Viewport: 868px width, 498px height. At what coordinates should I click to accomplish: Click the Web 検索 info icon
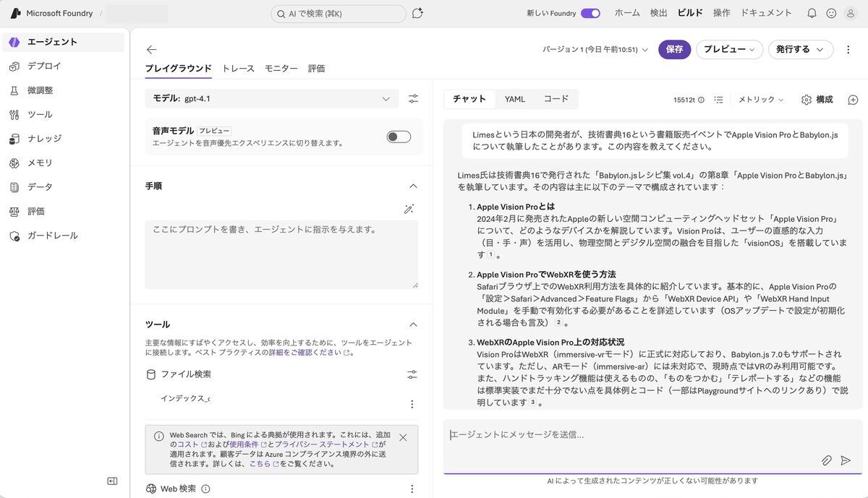pyautogui.click(x=205, y=489)
